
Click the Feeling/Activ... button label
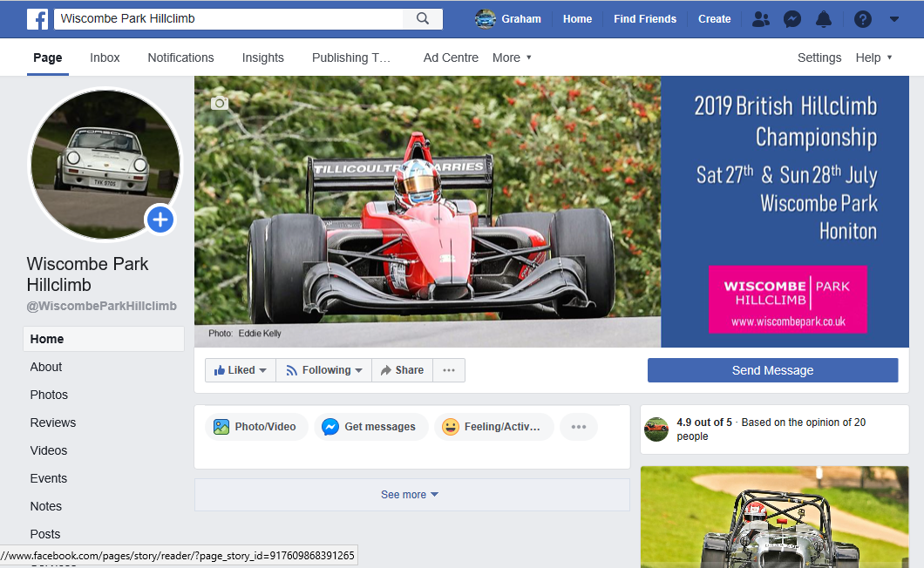[x=502, y=427]
